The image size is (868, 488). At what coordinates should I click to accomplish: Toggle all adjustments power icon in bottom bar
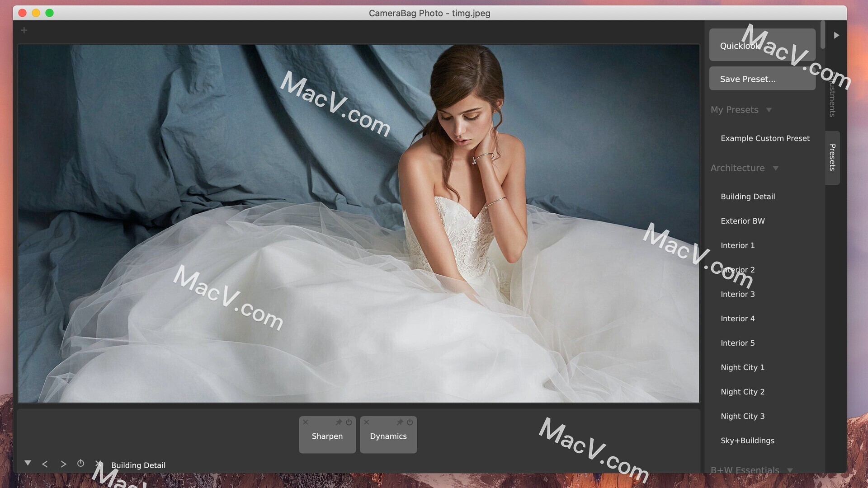[x=80, y=463]
